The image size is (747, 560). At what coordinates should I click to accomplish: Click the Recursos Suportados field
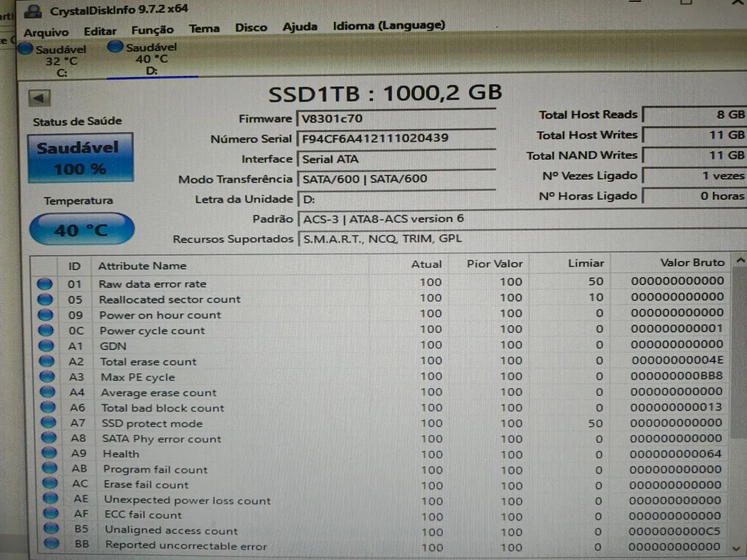coord(522,239)
